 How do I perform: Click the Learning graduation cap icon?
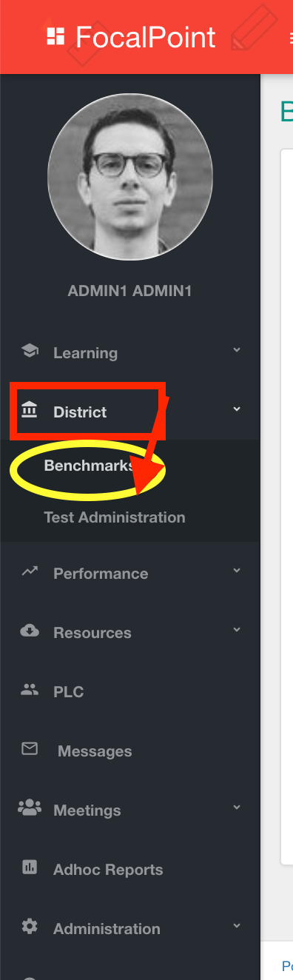[30, 351]
